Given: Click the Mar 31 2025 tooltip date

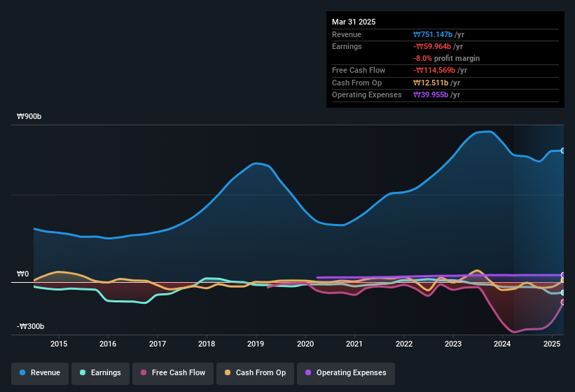Looking at the screenshot, I should (354, 22).
